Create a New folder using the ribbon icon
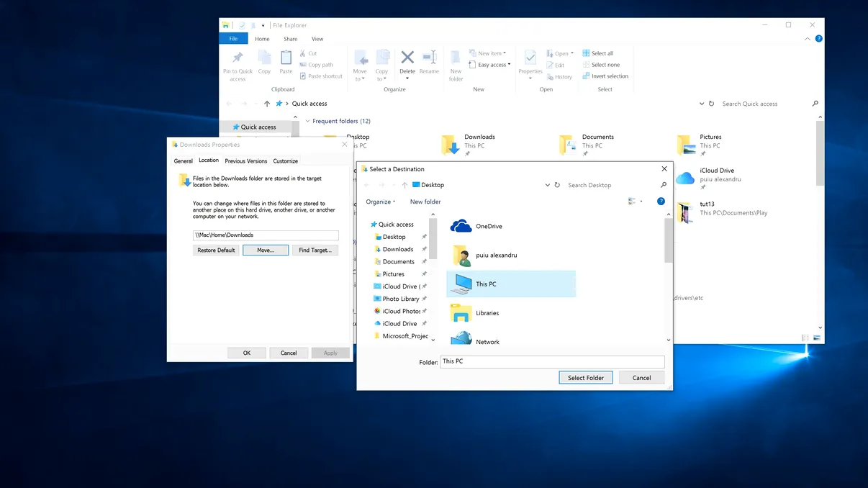The height and width of the screenshot is (488, 868). (x=456, y=58)
